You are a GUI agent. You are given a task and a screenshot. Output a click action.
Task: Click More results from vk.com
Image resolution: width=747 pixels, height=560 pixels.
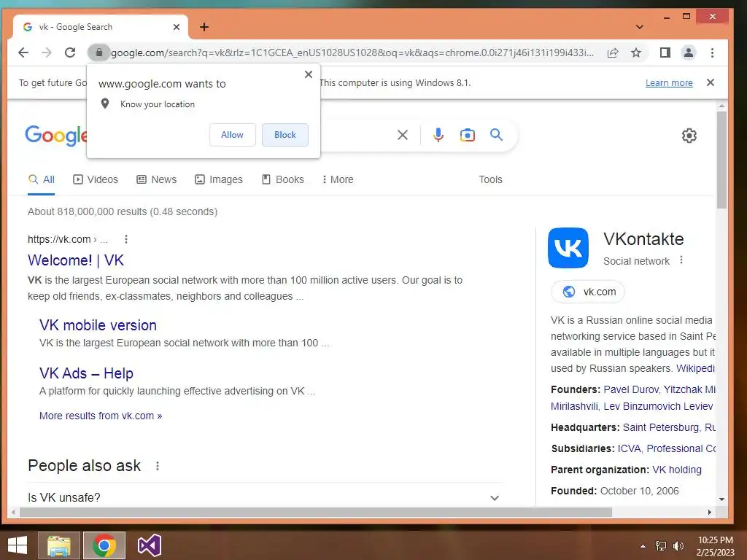(x=101, y=416)
